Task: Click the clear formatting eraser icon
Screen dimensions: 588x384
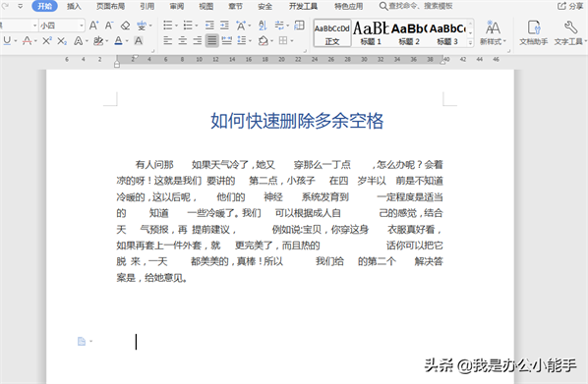Action: (x=125, y=26)
